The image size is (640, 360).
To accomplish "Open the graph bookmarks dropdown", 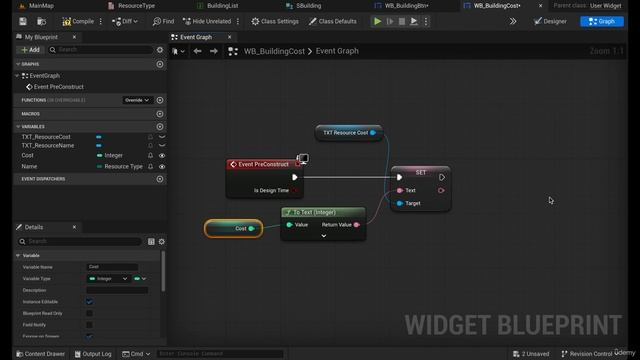I will pyautogui.click(x=178, y=51).
